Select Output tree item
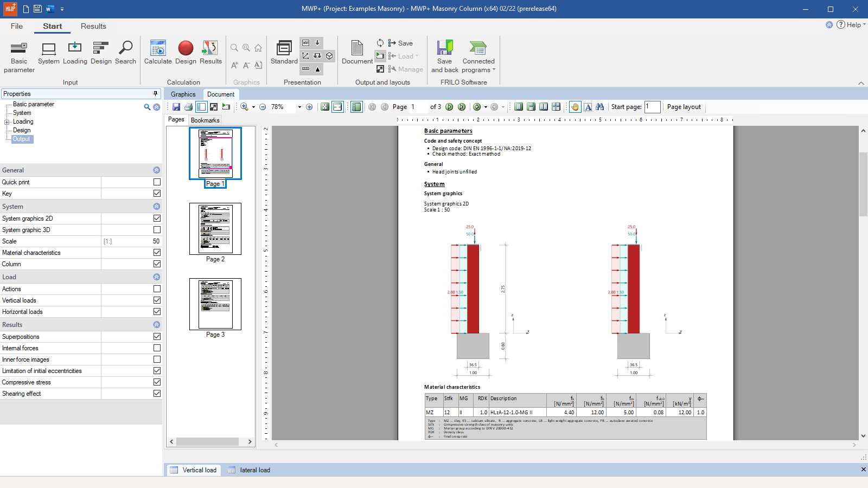Viewport: 868px width, 488px height. [x=22, y=139]
